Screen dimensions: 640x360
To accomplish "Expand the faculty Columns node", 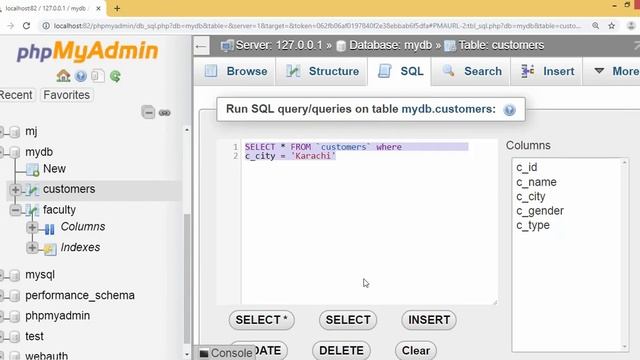I will 32,227.
